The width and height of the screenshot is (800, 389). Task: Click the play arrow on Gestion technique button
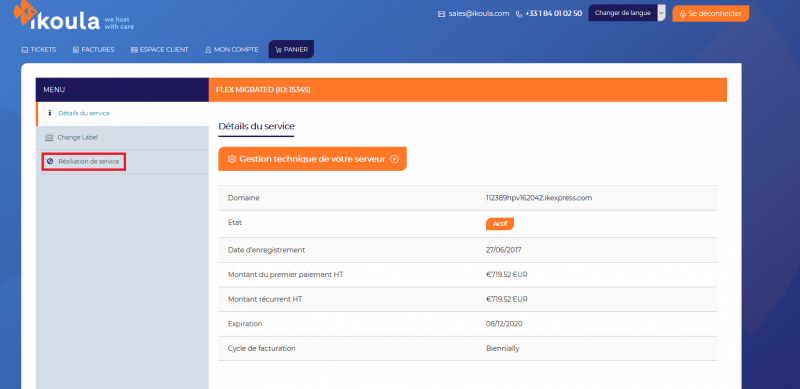(394, 159)
